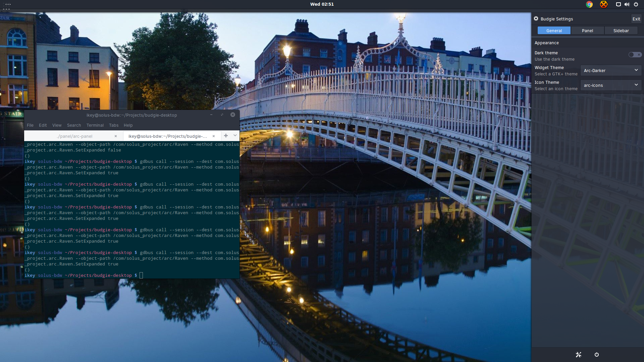Switch to the Panel tab
644x362 pixels.
point(587,31)
